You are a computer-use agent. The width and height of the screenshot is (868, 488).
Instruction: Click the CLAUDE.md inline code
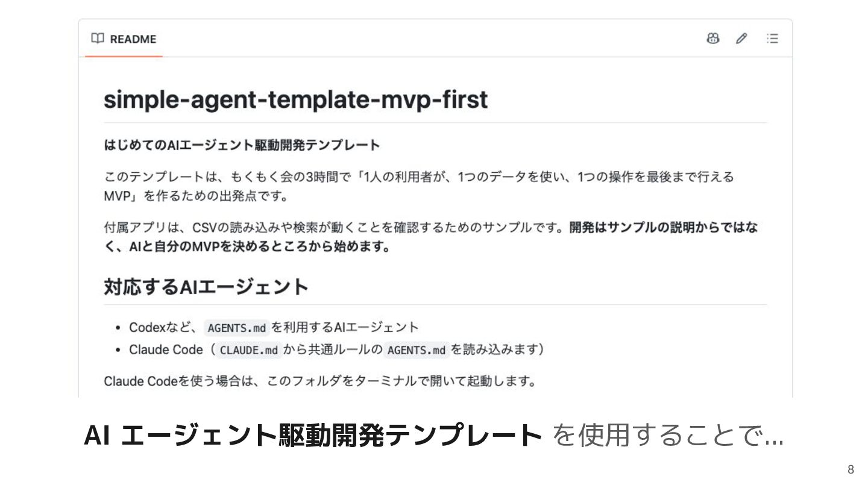pos(249,350)
